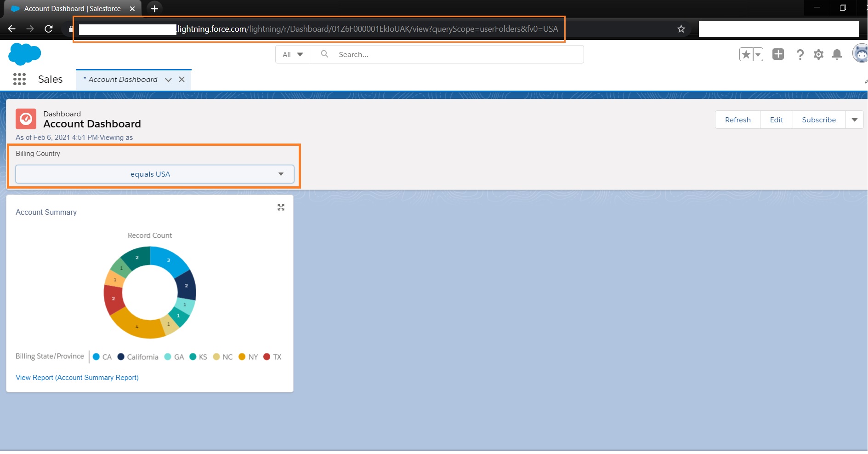
Task: Click the site lock icon in address bar
Action: [x=71, y=29]
